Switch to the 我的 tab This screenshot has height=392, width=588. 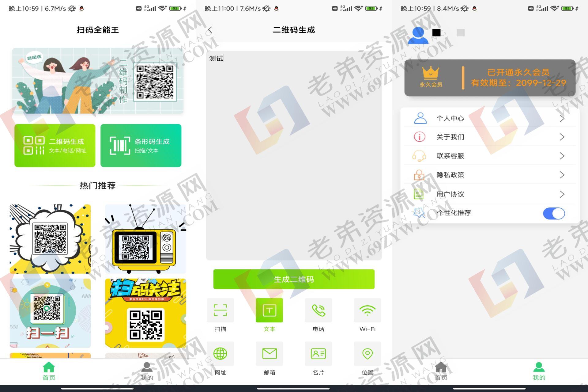coord(538,371)
